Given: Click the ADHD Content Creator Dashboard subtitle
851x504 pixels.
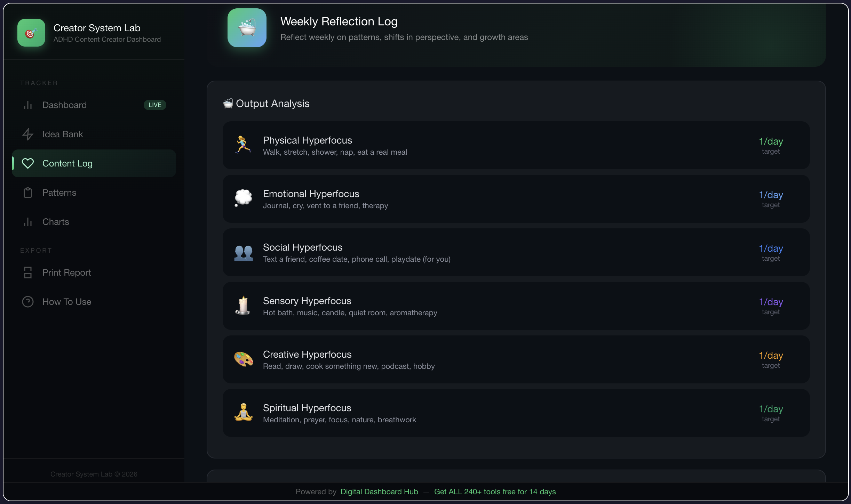Looking at the screenshot, I should (x=107, y=39).
